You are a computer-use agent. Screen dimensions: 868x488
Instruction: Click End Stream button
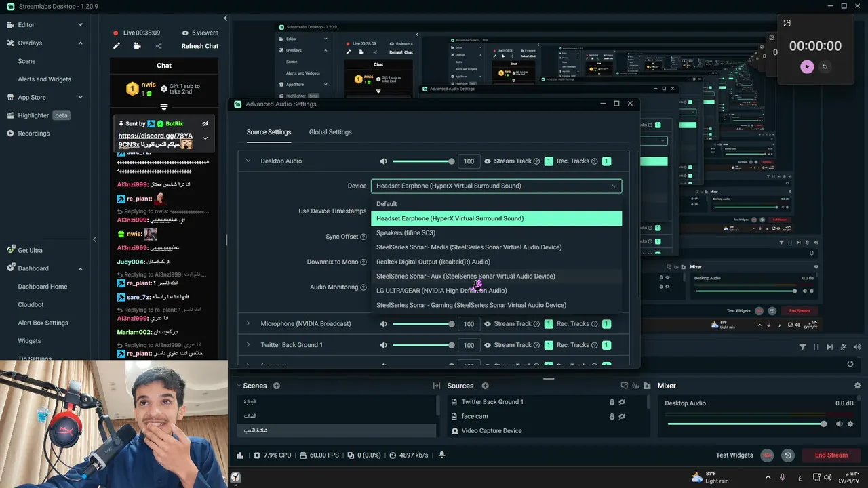[x=831, y=455]
